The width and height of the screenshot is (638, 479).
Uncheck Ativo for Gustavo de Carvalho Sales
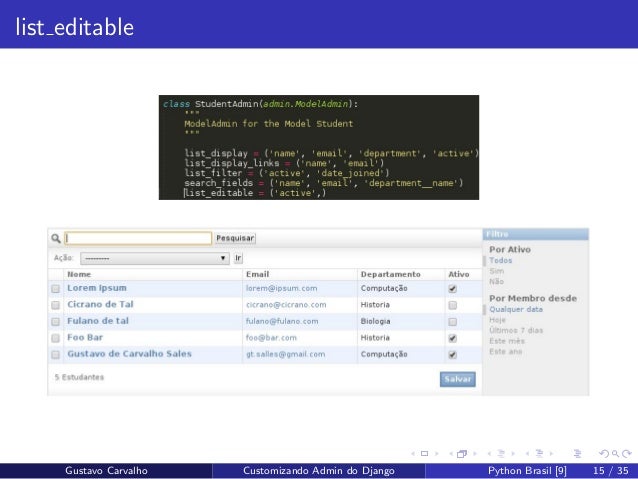tap(452, 355)
